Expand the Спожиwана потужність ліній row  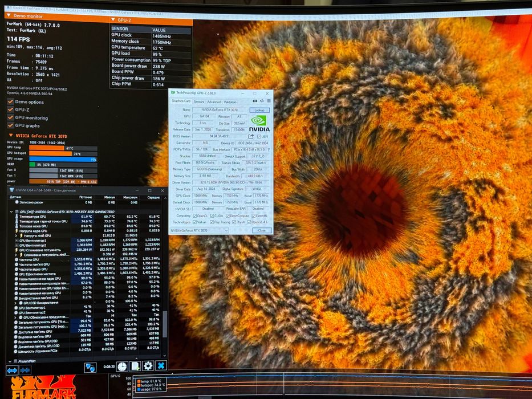(15, 255)
